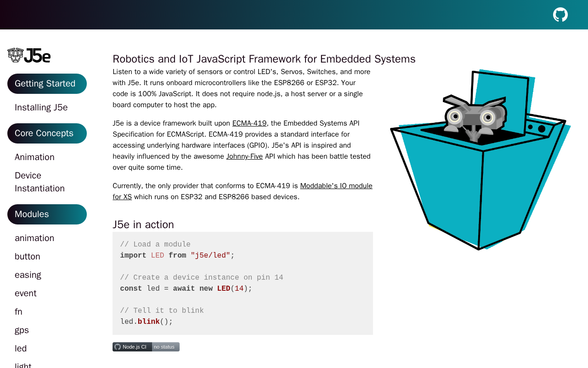Click the J5e robot logo
588x368 pixels.
click(29, 55)
